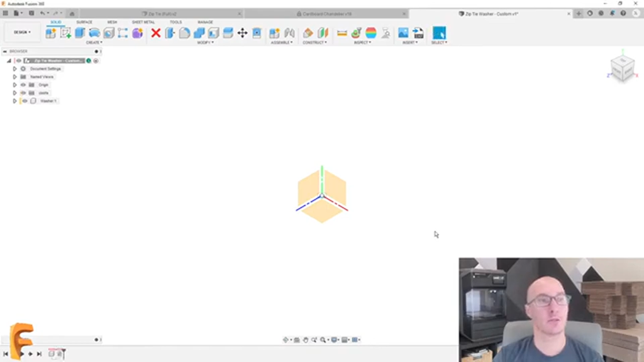Toggle visibility eye for Origin folder
The height and width of the screenshot is (362, 644).
coord(23,85)
